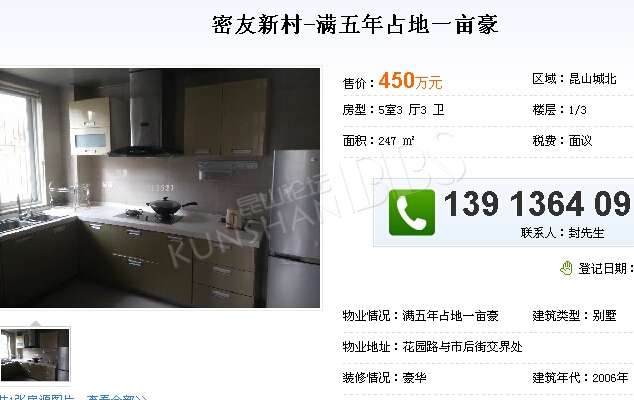This screenshot has height=400, width=634.
Task: Click the listing title 密友新村-满五年占地一亩豪
Action: [x=355, y=25]
